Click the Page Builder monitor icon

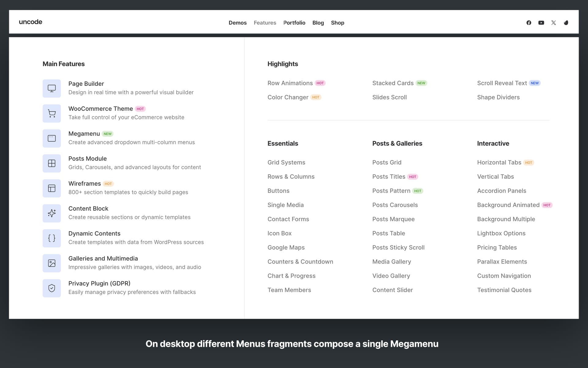point(51,88)
